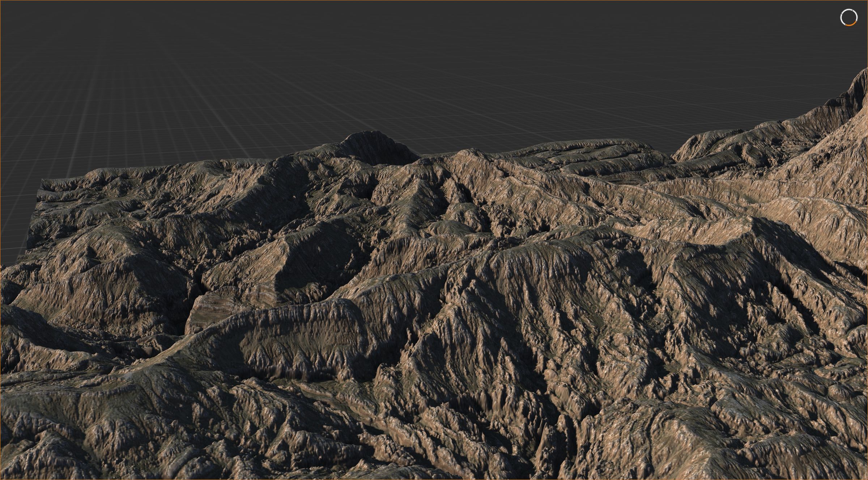The width and height of the screenshot is (868, 480).
Task: Click the far back-left corner of terrain tile
Action: click(x=42, y=180)
